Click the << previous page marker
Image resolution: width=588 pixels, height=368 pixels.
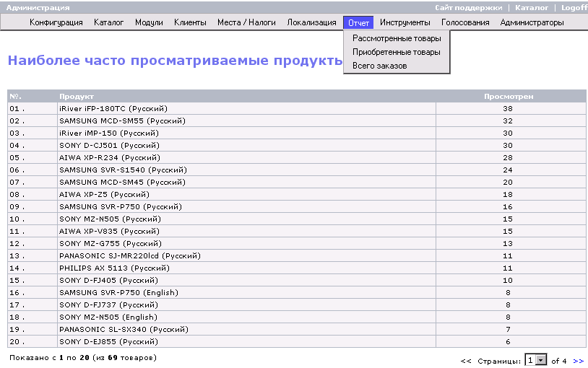coord(466,362)
